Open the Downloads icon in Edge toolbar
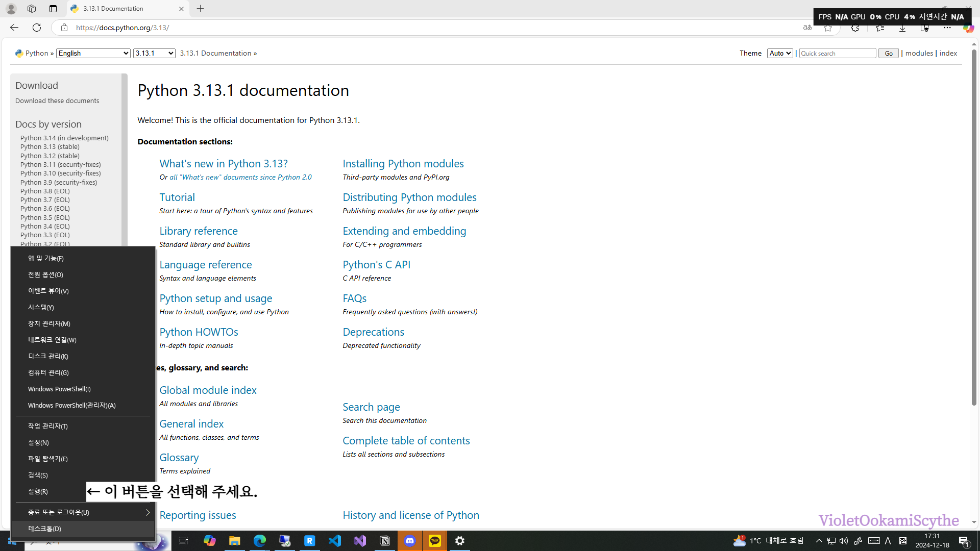This screenshot has width=980, height=551. pos(902,28)
